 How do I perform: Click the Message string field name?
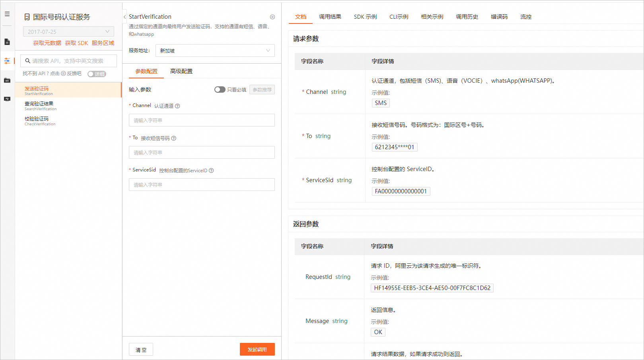click(x=326, y=321)
